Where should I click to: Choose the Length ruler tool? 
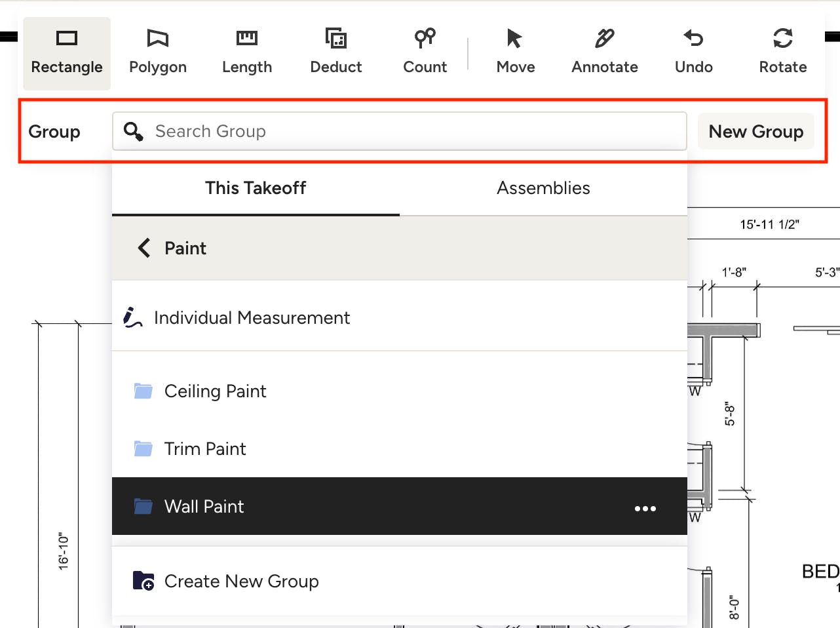(247, 53)
